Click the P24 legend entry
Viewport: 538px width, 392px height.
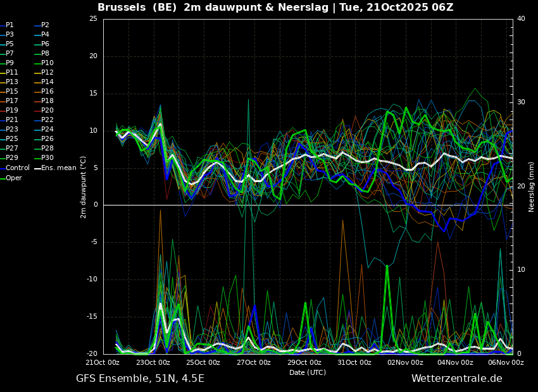[47, 130]
